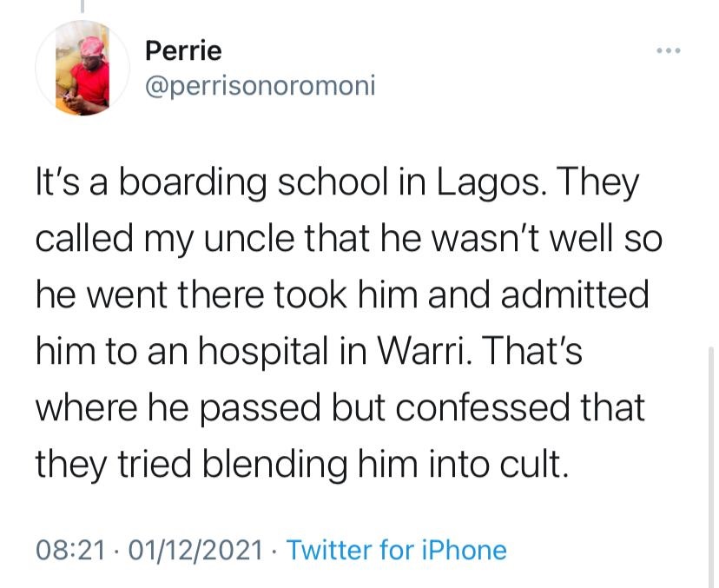Click the thread connector line above the avatar

tap(84, 7)
